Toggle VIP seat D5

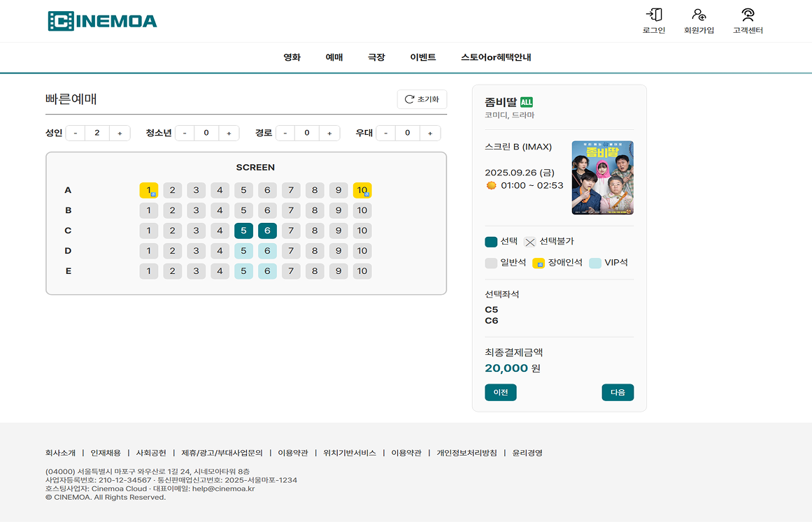pos(243,251)
